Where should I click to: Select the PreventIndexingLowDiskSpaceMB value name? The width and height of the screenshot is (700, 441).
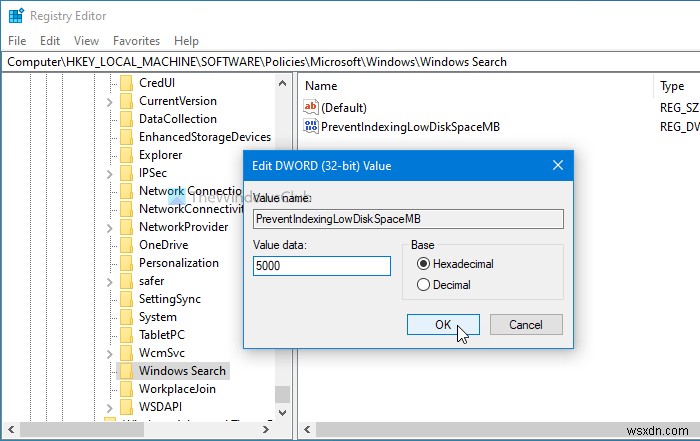410,127
